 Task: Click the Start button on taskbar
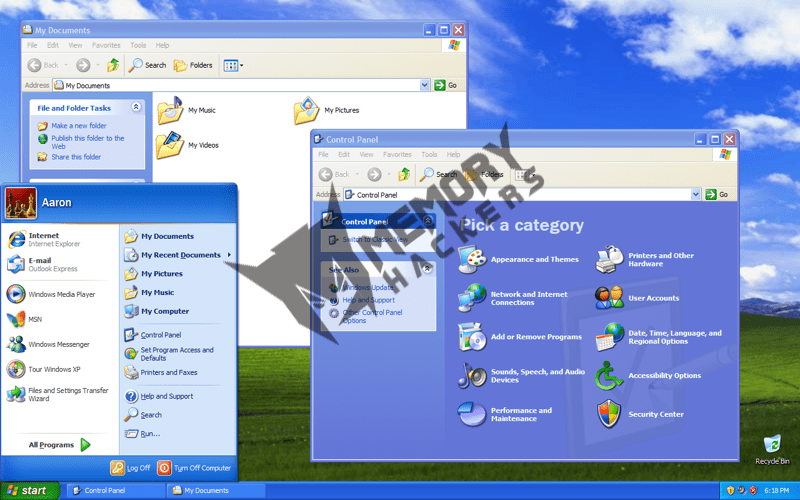(30, 491)
